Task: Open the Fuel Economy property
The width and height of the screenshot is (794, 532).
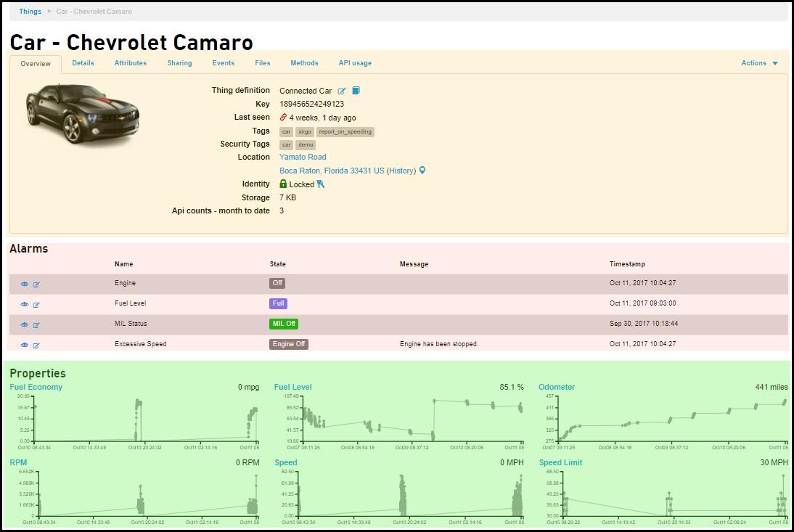Action: (x=36, y=387)
